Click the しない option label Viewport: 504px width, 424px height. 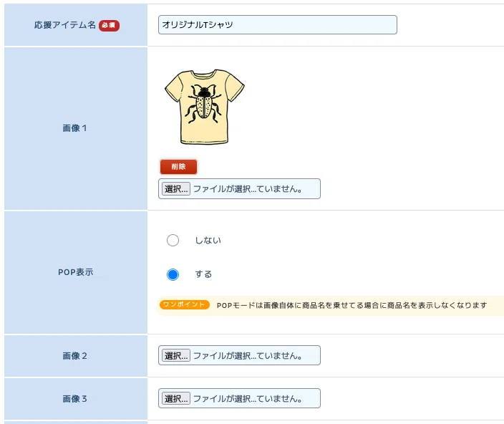208,240
